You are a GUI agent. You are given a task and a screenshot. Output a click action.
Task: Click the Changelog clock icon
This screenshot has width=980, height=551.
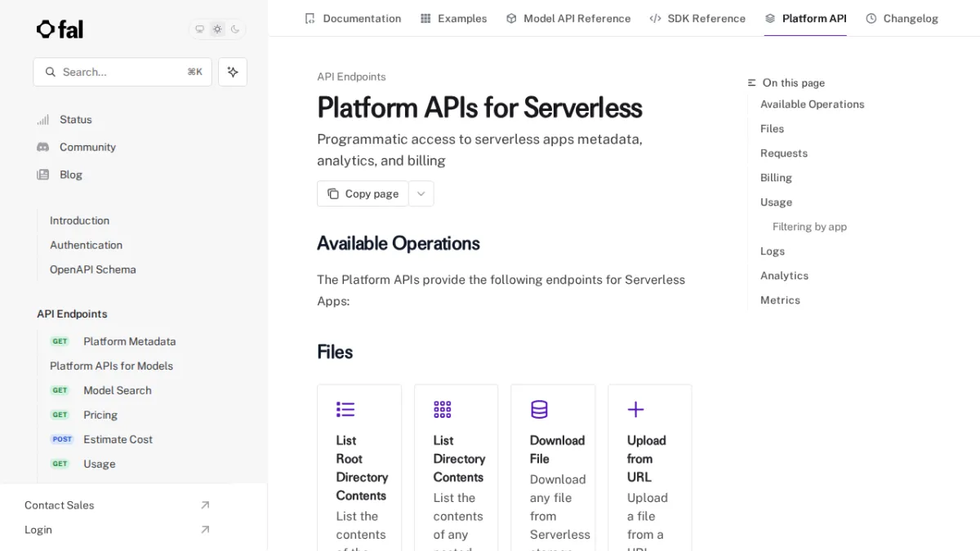pyautogui.click(x=871, y=18)
